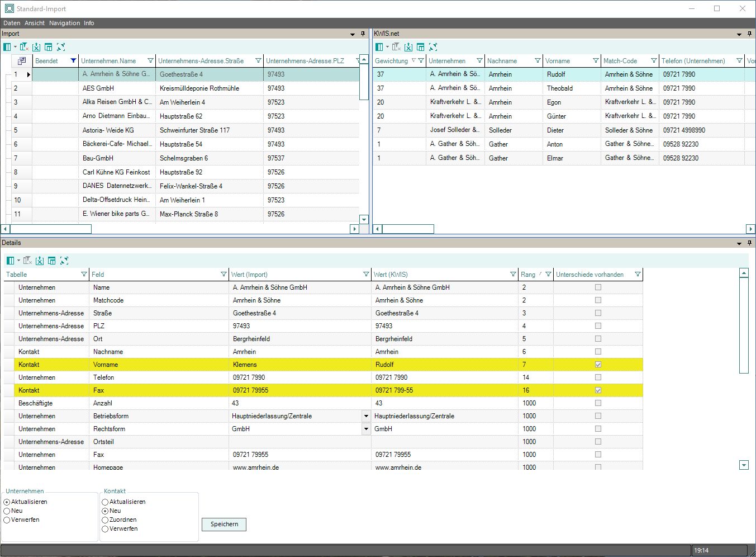Pin the Import panel with pushpin icon
The image size is (756, 557).
(x=363, y=34)
